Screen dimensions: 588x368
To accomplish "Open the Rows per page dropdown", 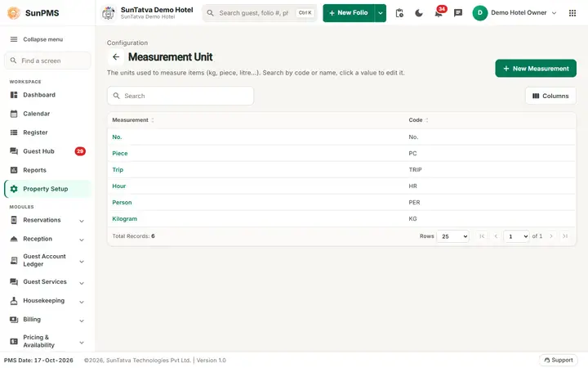I will tap(452, 236).
